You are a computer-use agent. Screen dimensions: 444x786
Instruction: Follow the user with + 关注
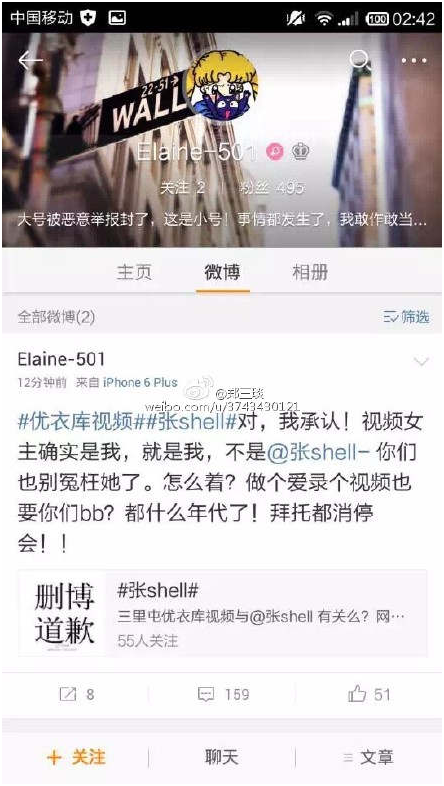pos(76,757)
